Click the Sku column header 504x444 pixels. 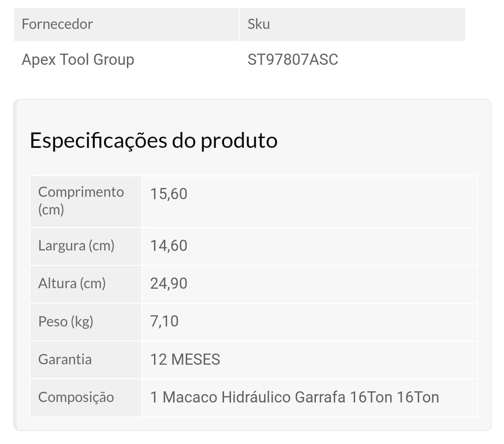[x=353, y=24]
